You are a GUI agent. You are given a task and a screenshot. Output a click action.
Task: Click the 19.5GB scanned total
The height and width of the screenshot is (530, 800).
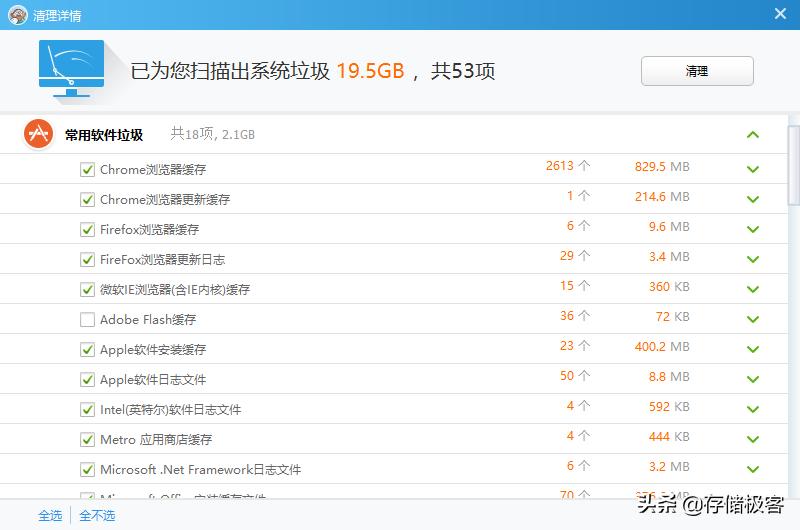(x=370, y=71)
